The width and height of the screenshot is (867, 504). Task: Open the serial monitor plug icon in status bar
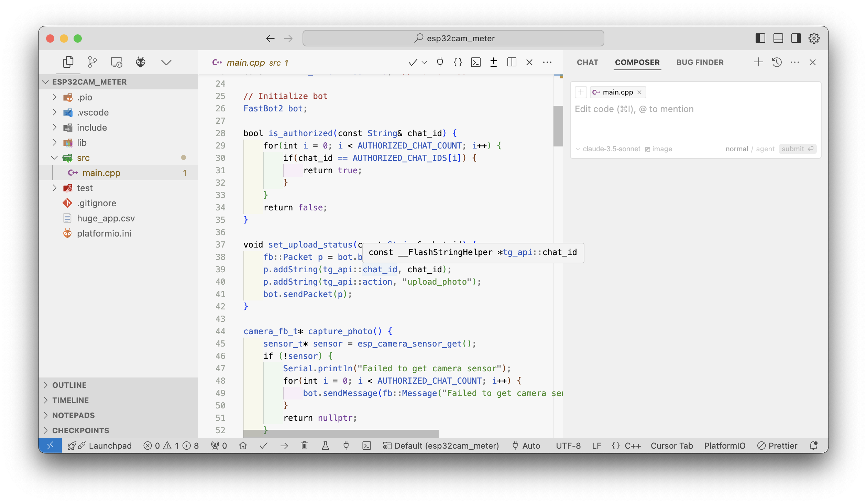tap(346, 446)
